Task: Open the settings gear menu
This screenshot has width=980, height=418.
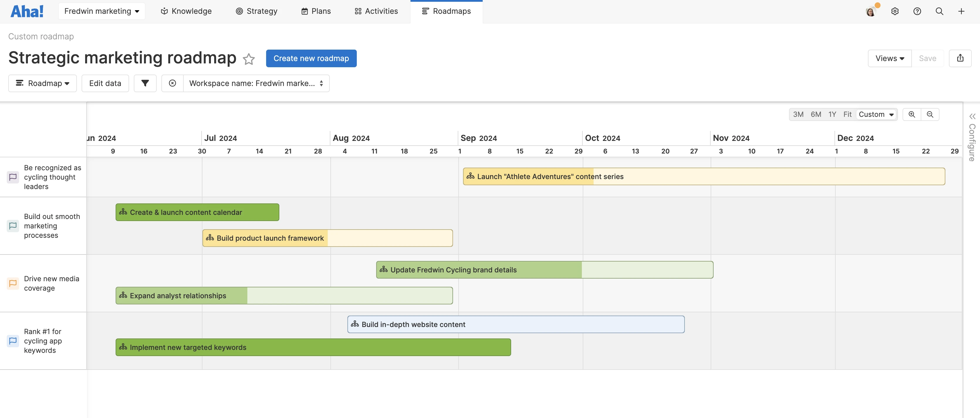Action: click(x=895, y=11)
